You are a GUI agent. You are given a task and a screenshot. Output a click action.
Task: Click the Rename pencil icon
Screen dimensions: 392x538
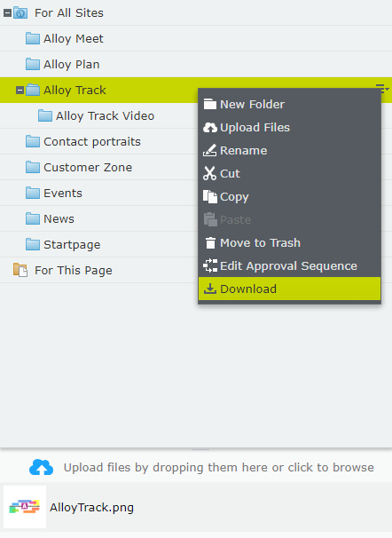coord(209,150)
